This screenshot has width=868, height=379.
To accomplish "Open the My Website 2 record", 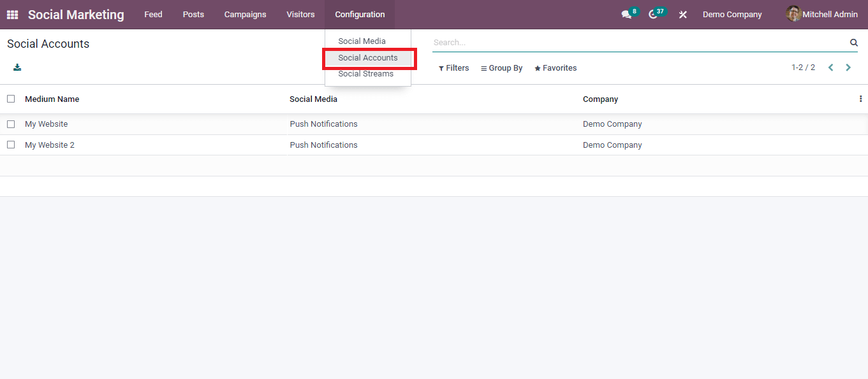I will tap(50, 145).
